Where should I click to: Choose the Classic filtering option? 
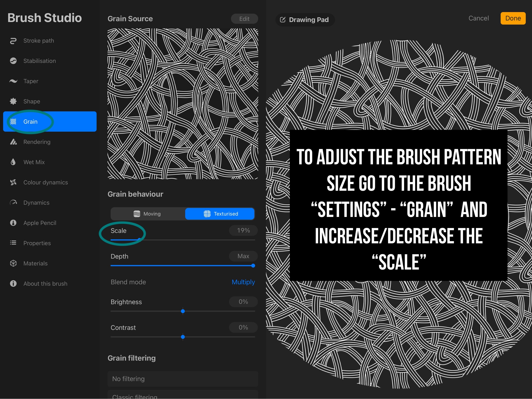[x=183, y=395]
